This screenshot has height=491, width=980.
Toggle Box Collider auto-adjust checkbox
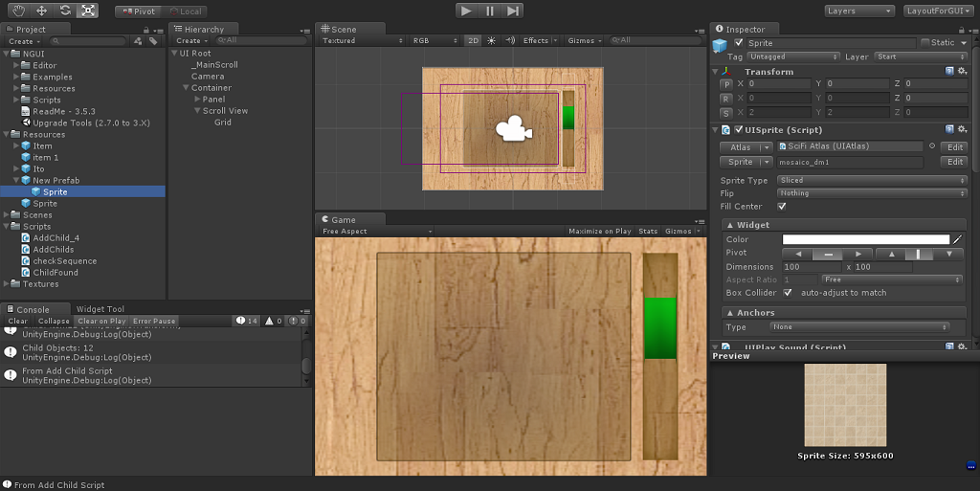pyautogui.click(x=789, y=293)
